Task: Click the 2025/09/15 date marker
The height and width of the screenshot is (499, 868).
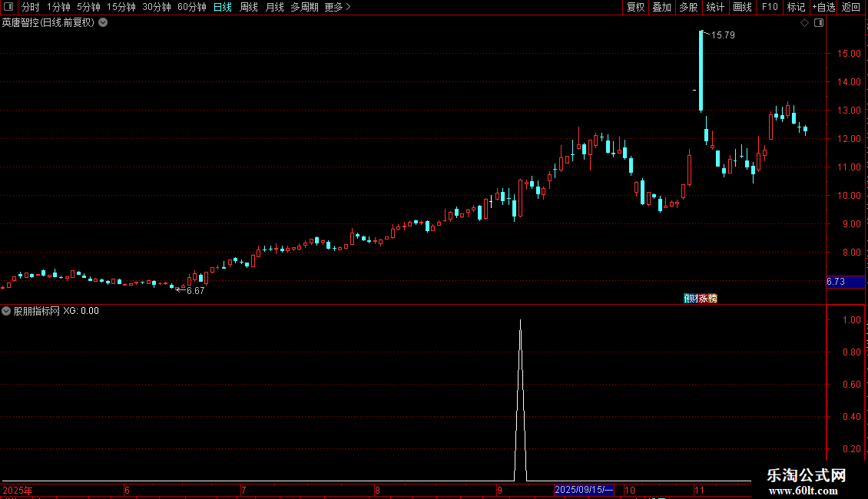Action: click(x=584, y=490)
